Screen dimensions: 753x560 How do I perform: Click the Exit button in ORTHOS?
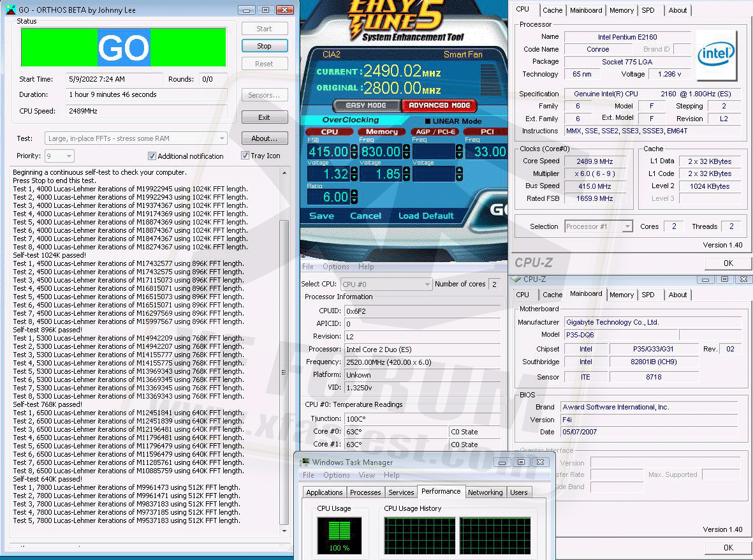[x=264, y=117]
